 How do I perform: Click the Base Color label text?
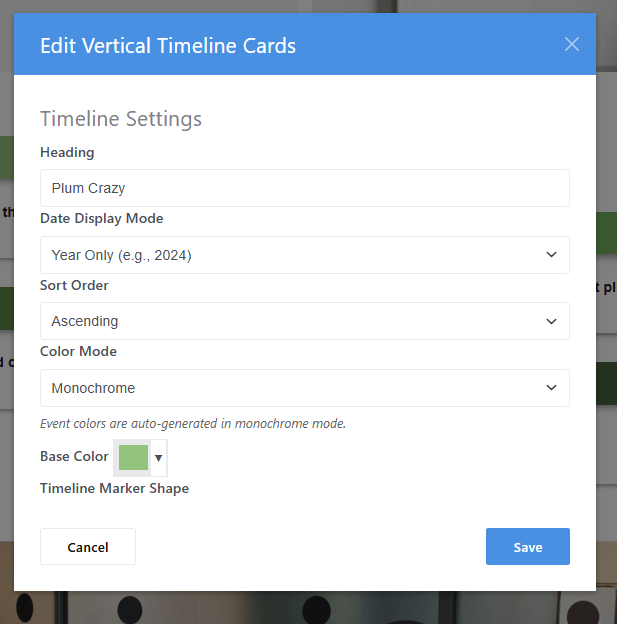click(x=74, y=456)
